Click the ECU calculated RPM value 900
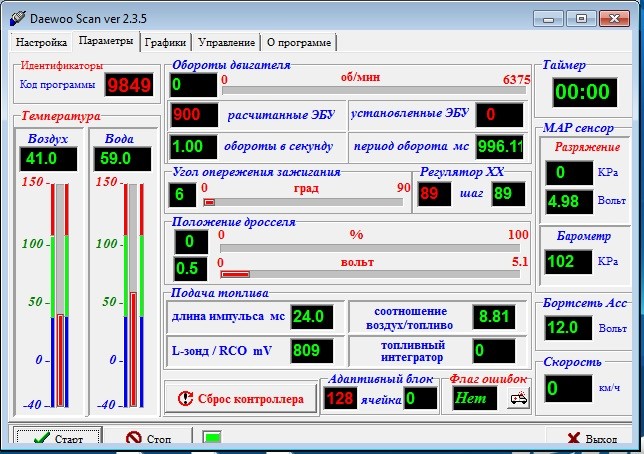The image size is (644, 454). (193, 115)
